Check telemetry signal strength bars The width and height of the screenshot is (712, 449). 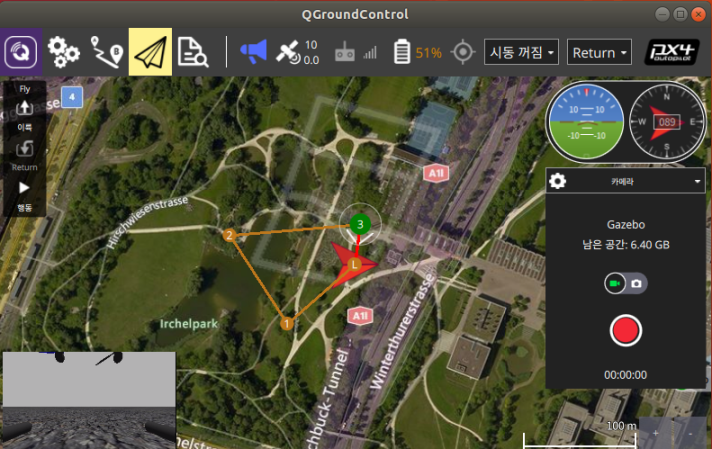click(370, 53)
